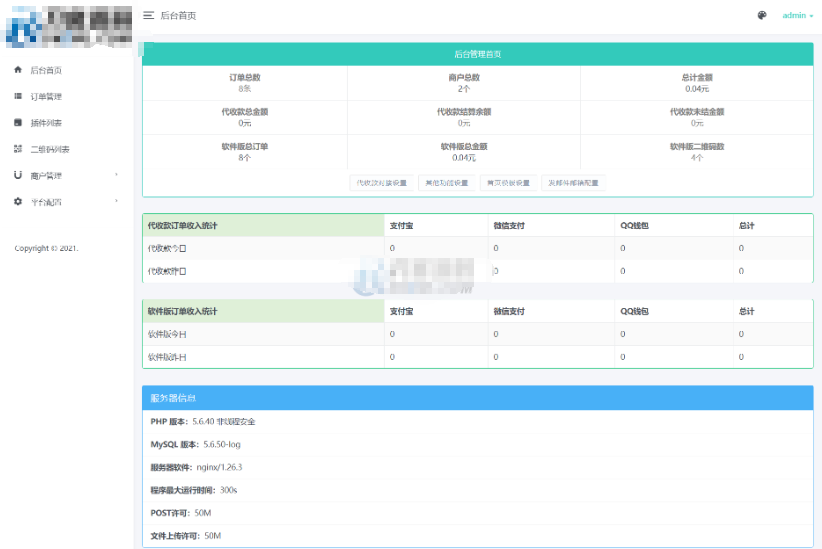
Task: Open the 首页模板设置 button
Action: click(x=508, y=183)
